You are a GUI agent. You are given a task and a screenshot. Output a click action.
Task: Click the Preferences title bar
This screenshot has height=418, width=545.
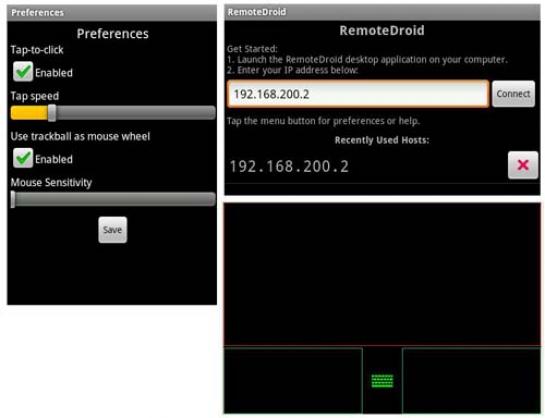112,13
